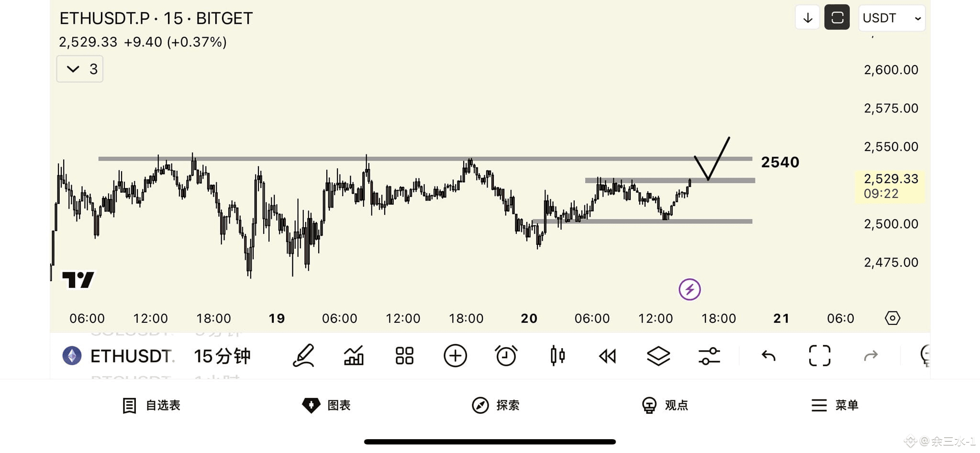
Task: Switch to the 探索 explore tab
Action: tap(496, 405)
